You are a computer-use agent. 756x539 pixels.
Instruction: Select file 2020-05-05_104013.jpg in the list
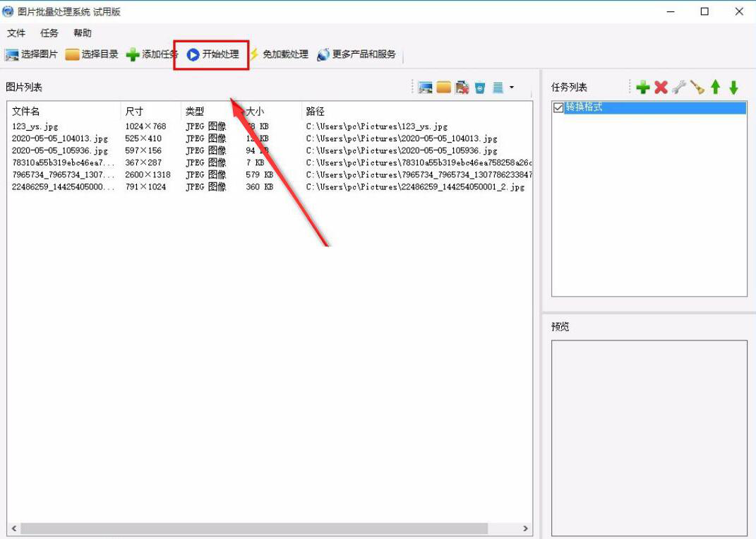(60, 138)
